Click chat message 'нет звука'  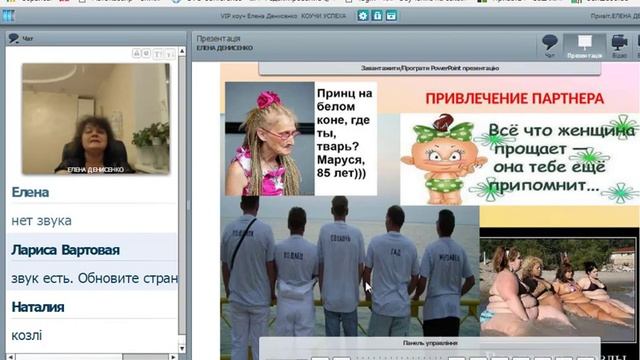coord(42,221)
